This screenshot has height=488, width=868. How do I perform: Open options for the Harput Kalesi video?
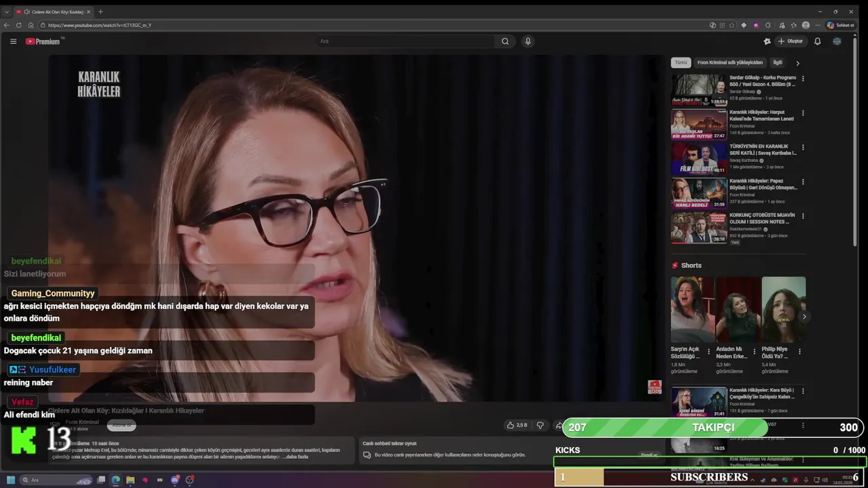pos(803,113)
